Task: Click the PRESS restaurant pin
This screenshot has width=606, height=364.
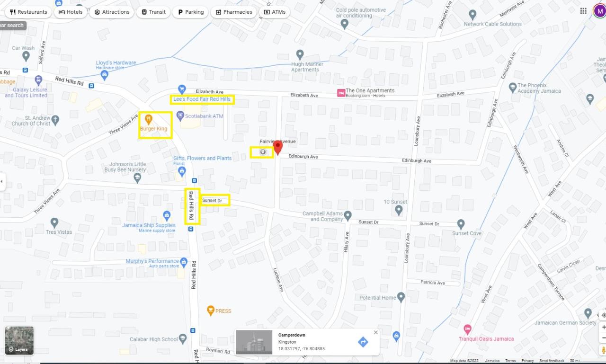Action: point(211,311)
